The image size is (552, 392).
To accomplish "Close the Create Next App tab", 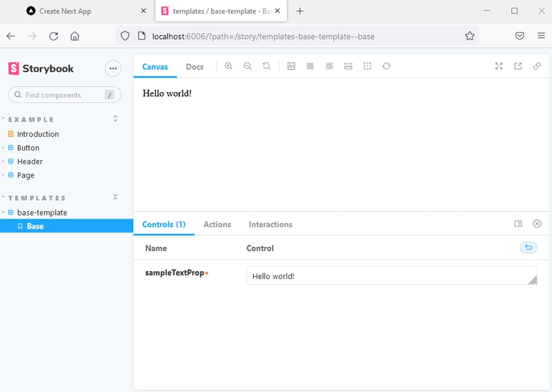I will (x=144, y=11).
